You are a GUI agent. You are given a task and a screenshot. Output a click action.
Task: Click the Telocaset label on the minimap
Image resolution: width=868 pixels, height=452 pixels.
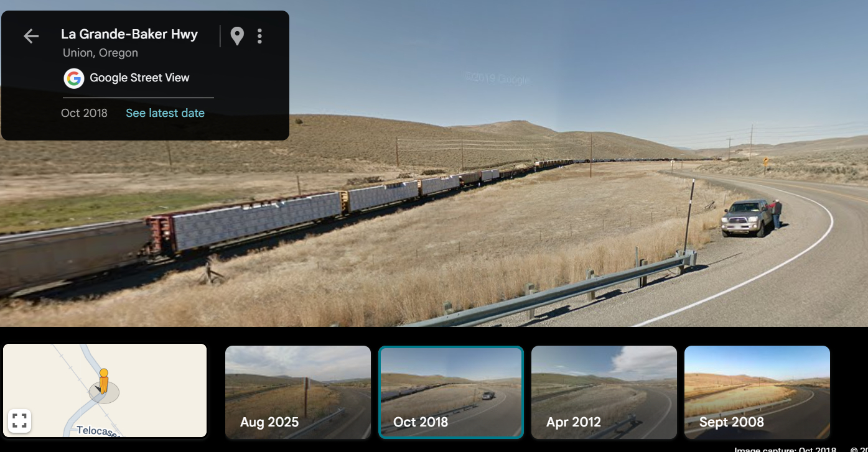[x=98, y=431]
